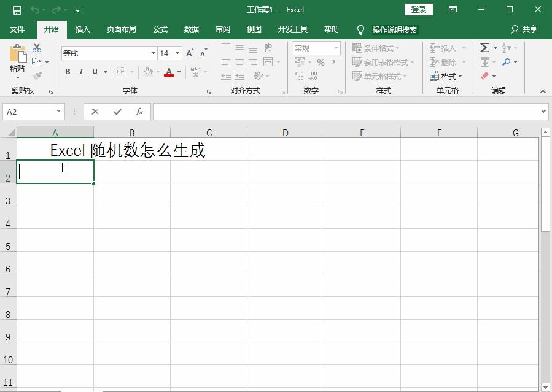This screenshot has height=392, width=552.
Task: Click the Fill down icon
Action: pos(484,62)
